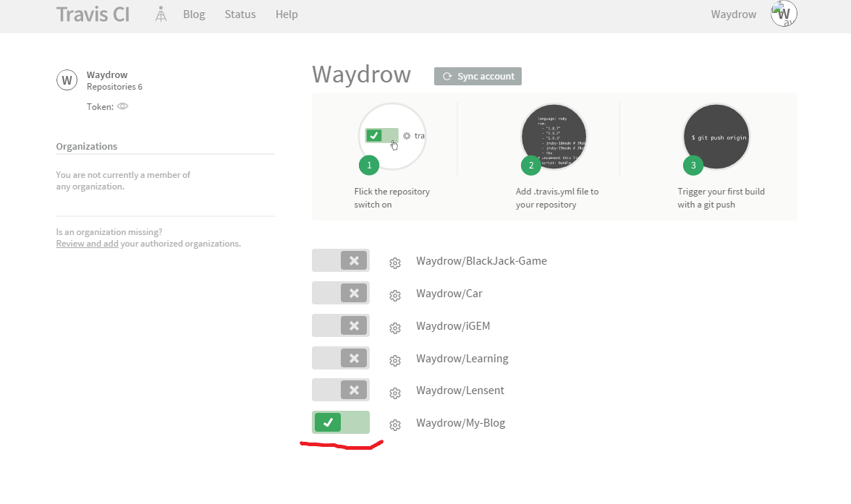Open settings gear for Waydrow/Lensent
This screenshot has width=851, height=504.
[x=395, y=393]
